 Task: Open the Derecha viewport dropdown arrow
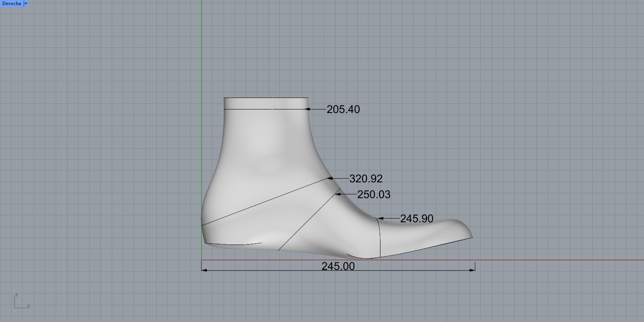click(26, 4)
